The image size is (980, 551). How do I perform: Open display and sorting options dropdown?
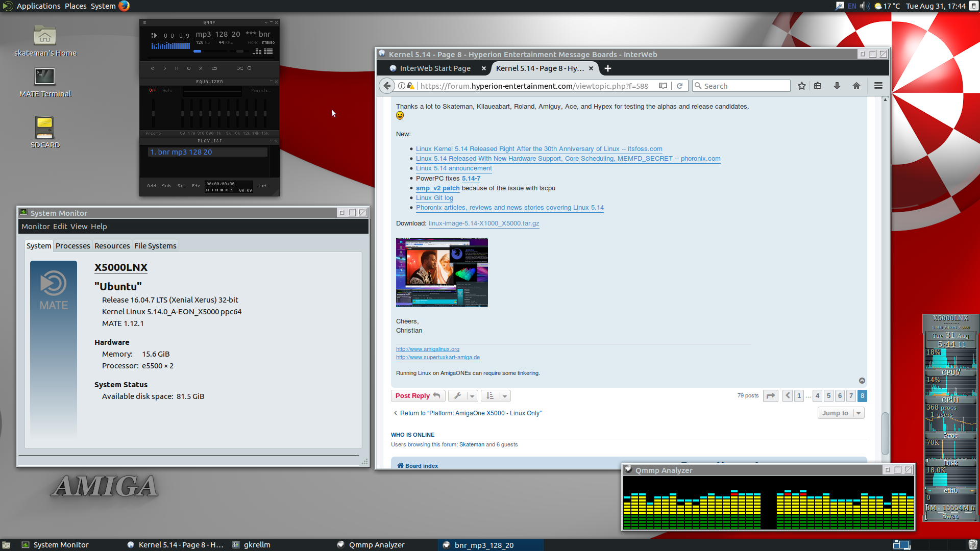(496, 396)
